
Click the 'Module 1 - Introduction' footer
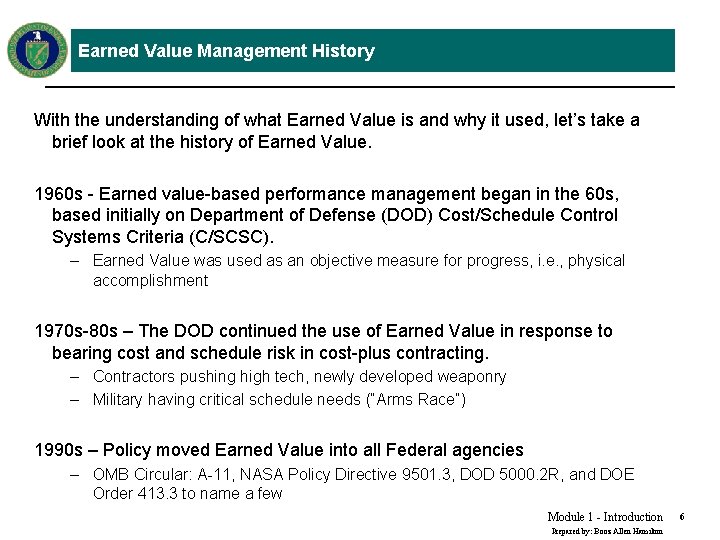(x=605, y=517)
